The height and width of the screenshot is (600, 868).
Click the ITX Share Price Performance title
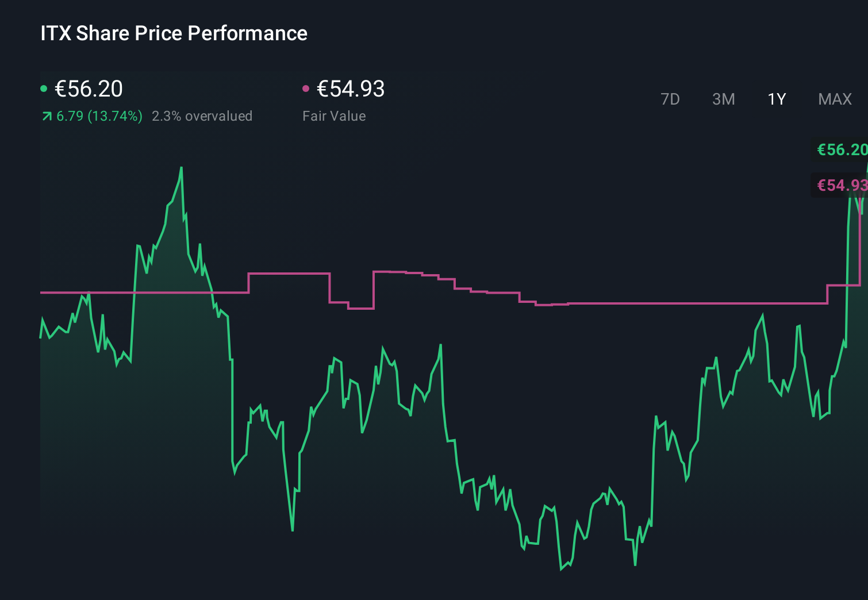point(173,33)
